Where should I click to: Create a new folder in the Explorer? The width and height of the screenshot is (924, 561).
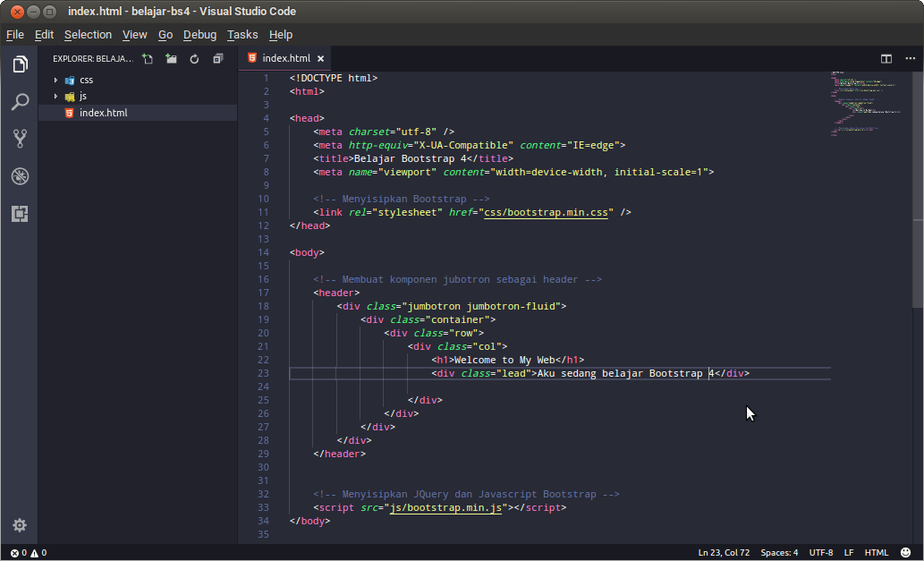(171, 58)
